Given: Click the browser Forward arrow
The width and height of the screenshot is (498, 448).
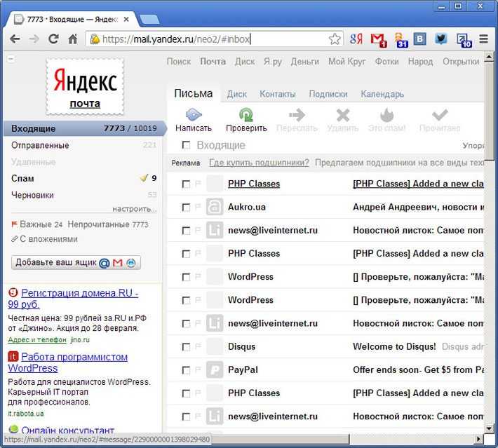Looking at the screenshot, I should 34,39.
